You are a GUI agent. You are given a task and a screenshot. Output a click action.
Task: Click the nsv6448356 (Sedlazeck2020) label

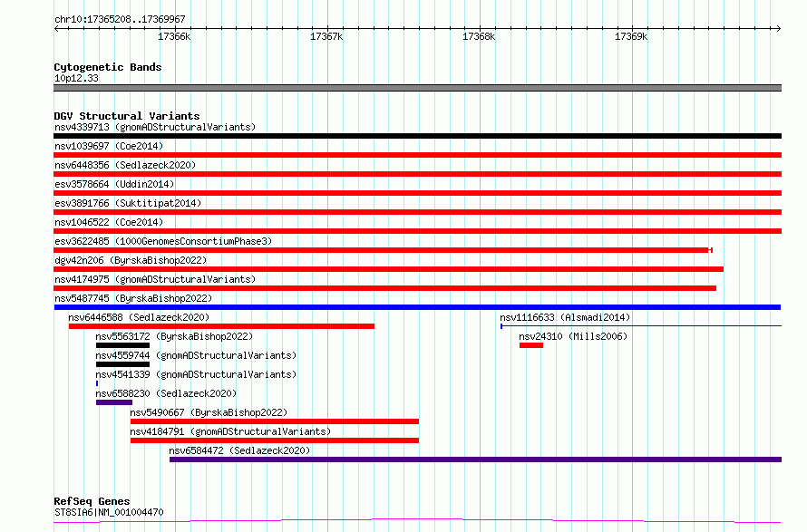pos(125,165)
